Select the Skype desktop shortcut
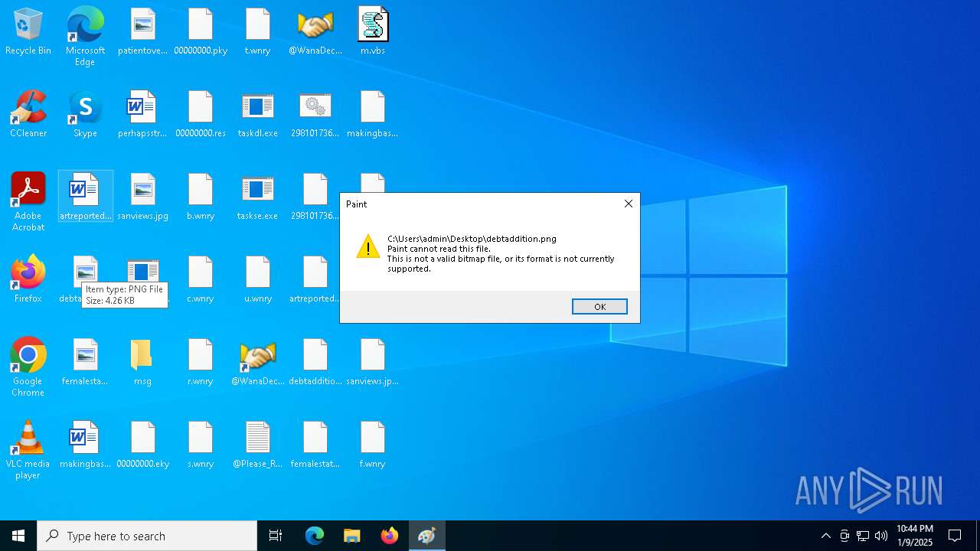The image size is (980, 551). 85,115
